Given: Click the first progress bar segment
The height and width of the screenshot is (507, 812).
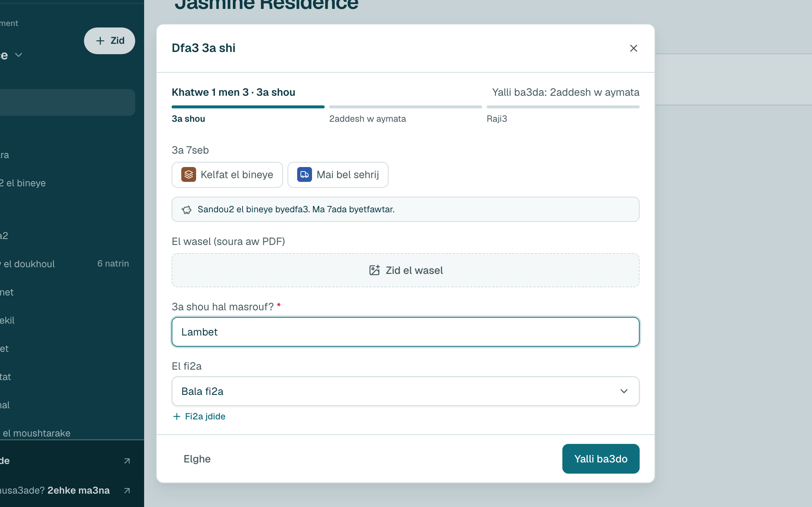Looking at the screenshot, I should tap(248, 107).
